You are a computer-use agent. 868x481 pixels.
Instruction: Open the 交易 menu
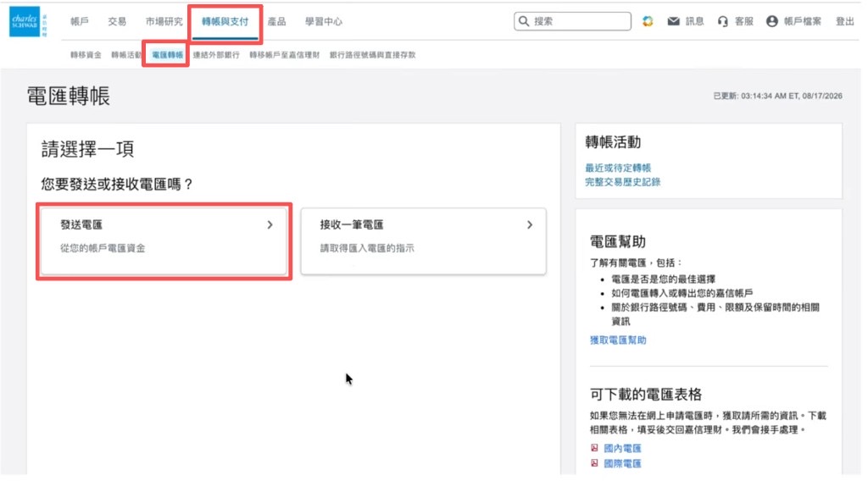coord(117,21)
